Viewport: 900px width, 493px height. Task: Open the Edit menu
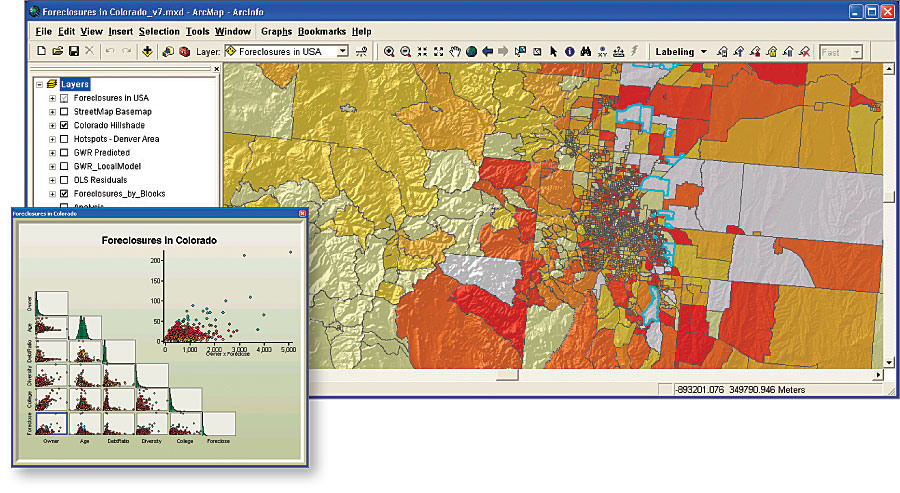pyautogui.click(x=67, y=32)
